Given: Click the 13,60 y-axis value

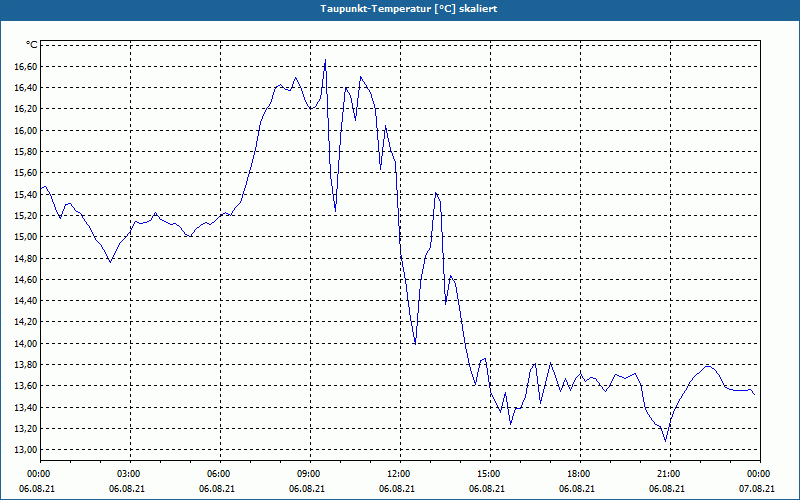Looking at the screenshot, I should click(26, 386).
